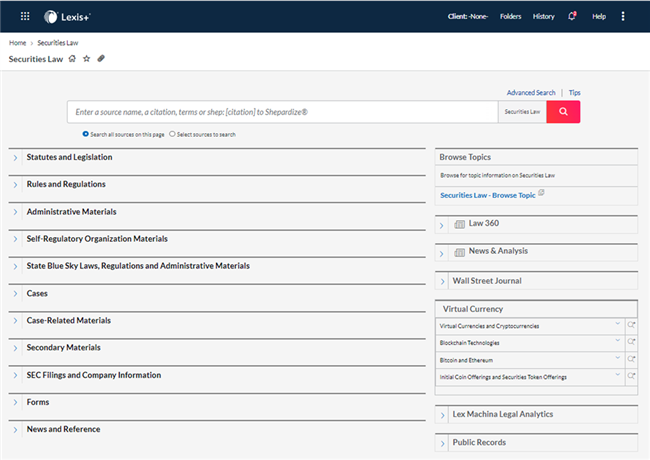Viewport: 650px width, 460px height.
Task: Open the product switcher grid icon
Action: point(25,16)
